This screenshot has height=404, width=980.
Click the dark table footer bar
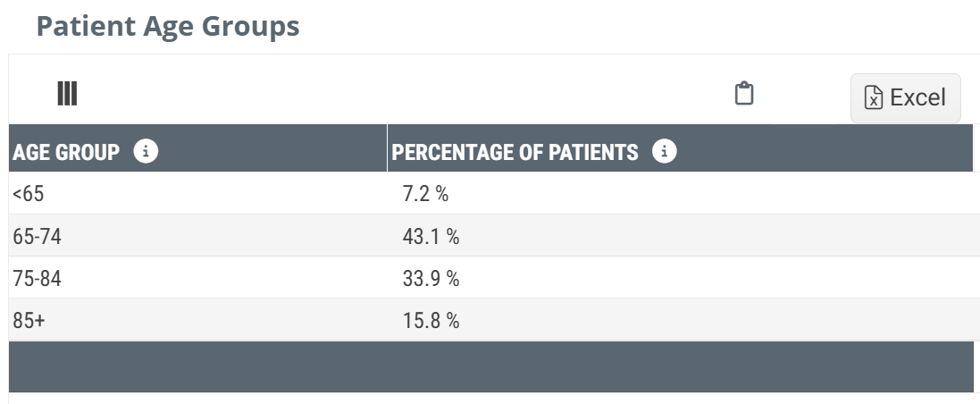pyautogui.click(x=490, y=366)
